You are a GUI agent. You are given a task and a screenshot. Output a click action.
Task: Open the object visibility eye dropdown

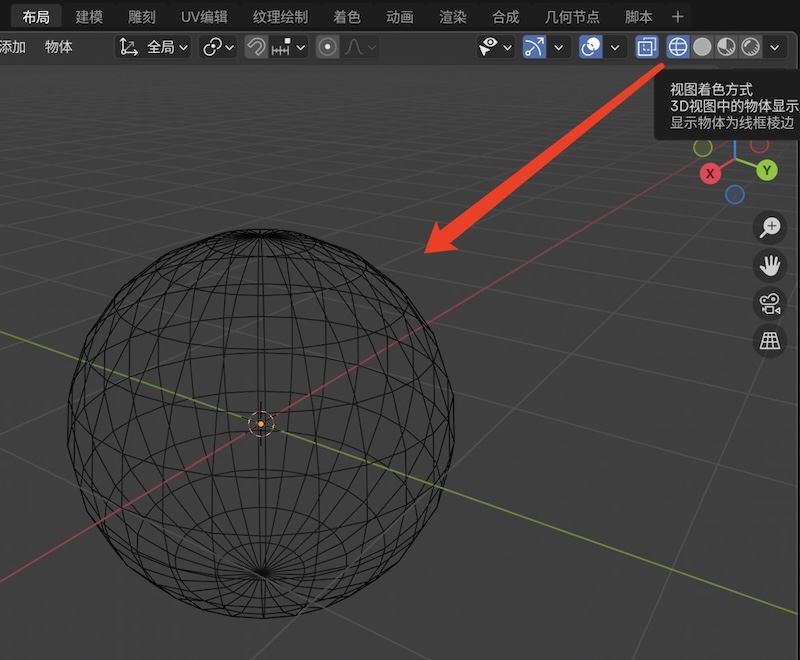pyautogui.click(x=495, y=47)
